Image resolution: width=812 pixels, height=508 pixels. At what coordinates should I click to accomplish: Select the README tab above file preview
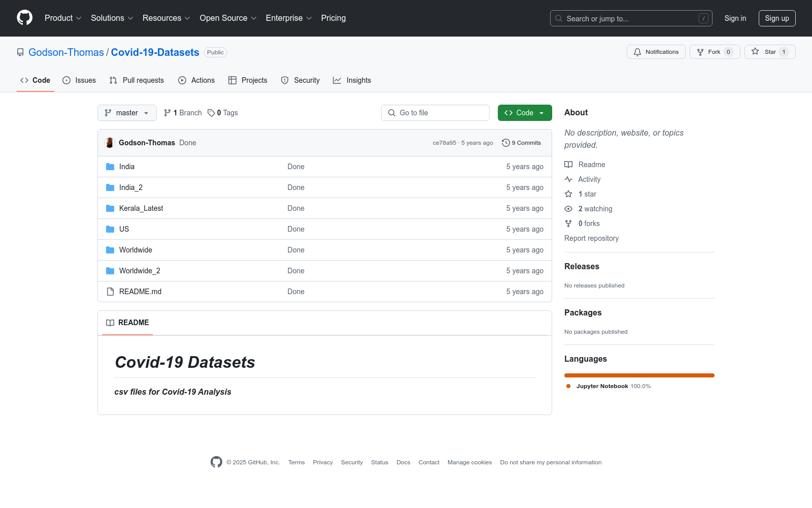[x=127, y=323]
